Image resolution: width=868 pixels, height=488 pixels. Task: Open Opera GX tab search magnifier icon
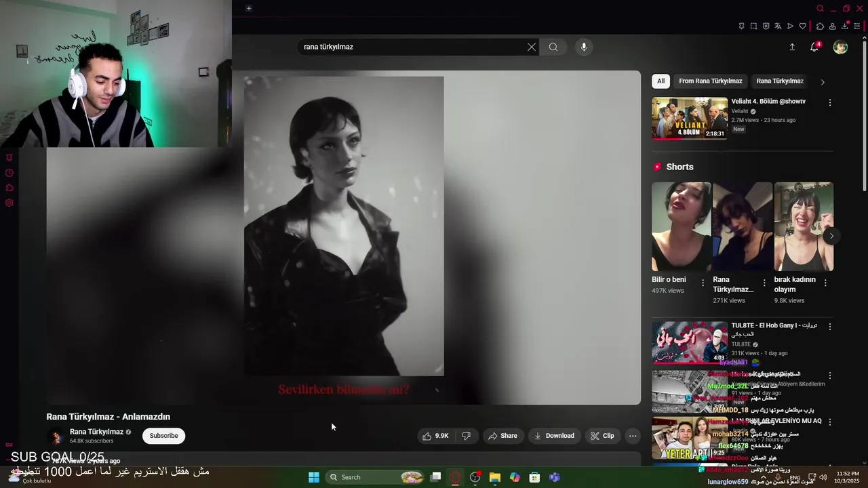click(821, 9)
